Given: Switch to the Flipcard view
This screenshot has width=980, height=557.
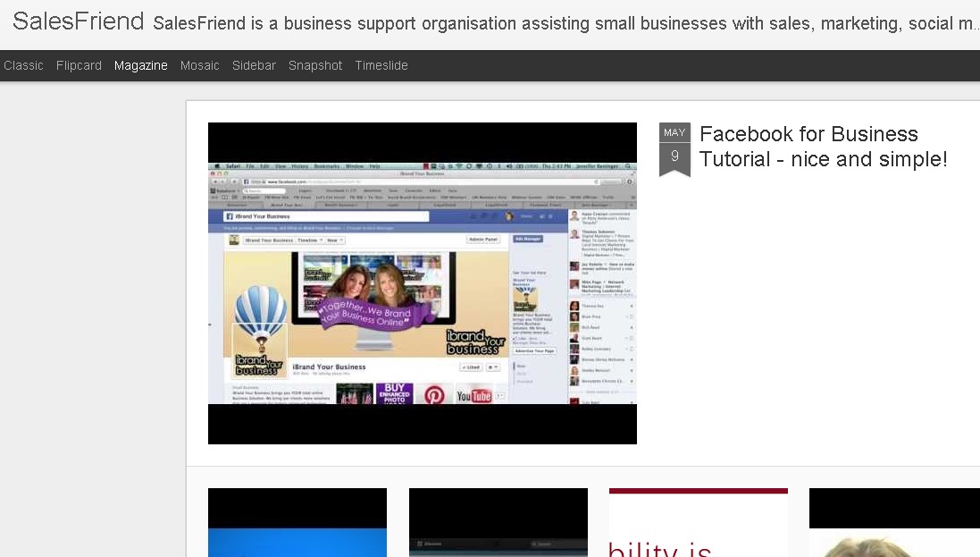Looking at the screenshot, I should [79, 66].
